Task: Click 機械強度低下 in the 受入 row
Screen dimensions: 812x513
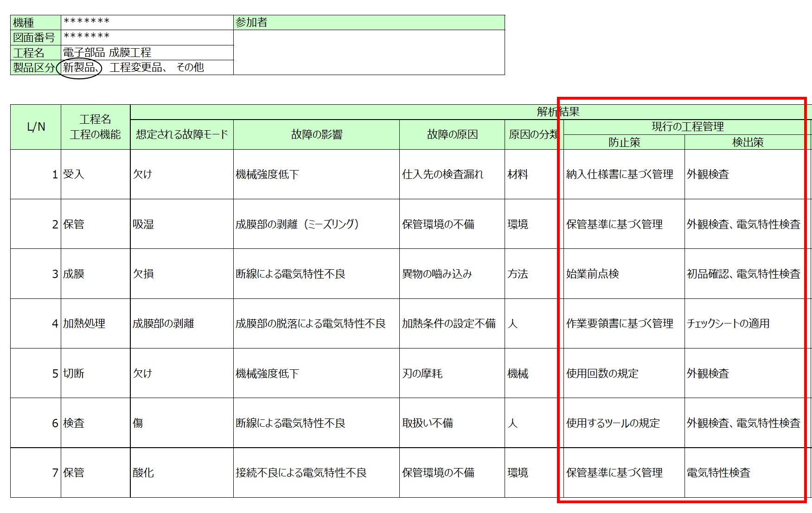Action: point(316,174)
